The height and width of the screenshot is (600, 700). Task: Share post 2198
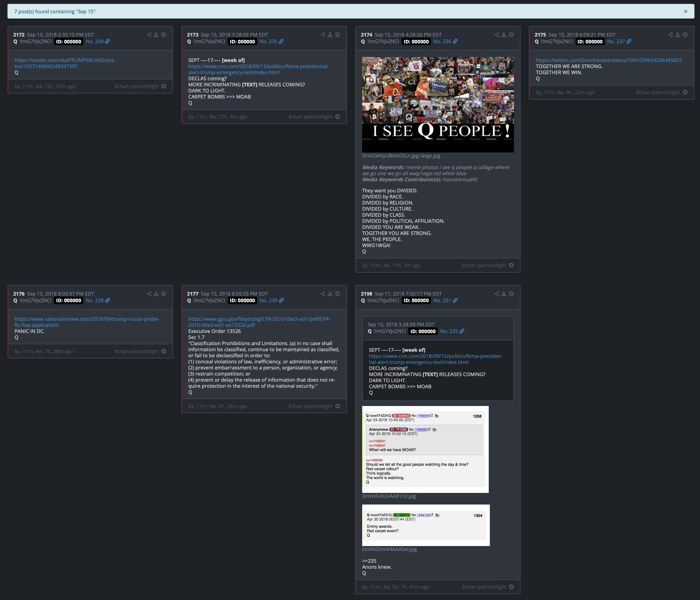coord(497,294)
